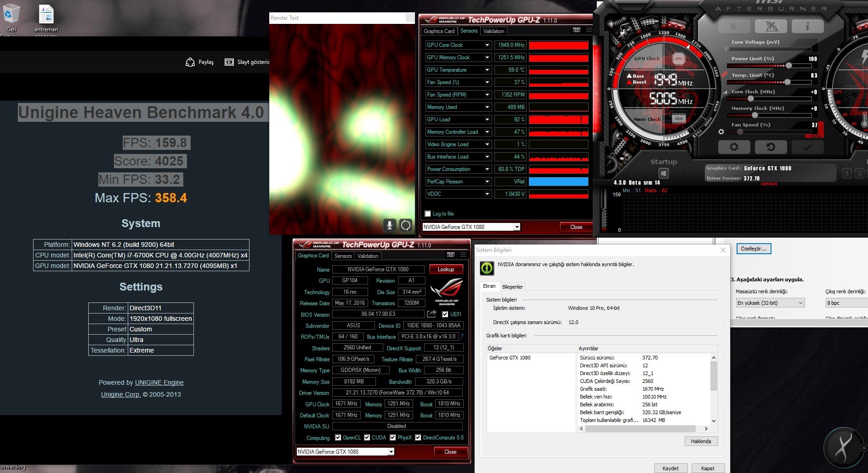Click the BIOS Version field 86.04.17.00.E3
The height and width of the screenshot is (473, 868).
click(378, 314)
